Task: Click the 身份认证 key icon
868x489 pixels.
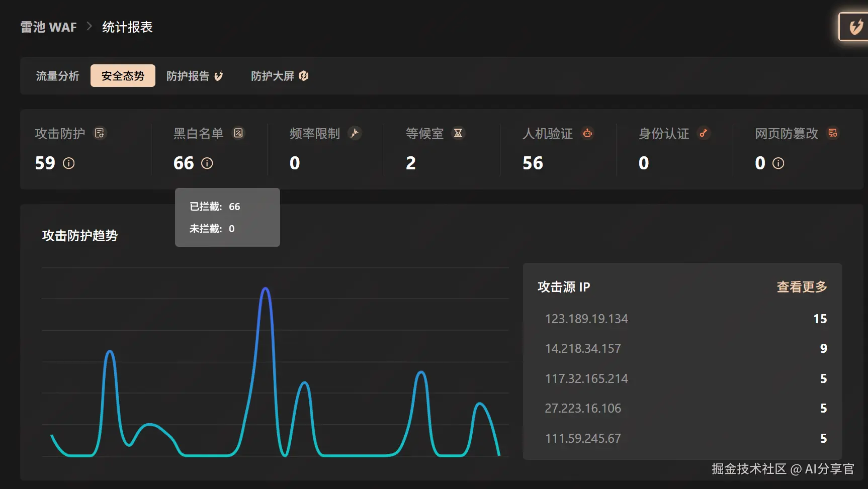Action: (x=704, y=133)
